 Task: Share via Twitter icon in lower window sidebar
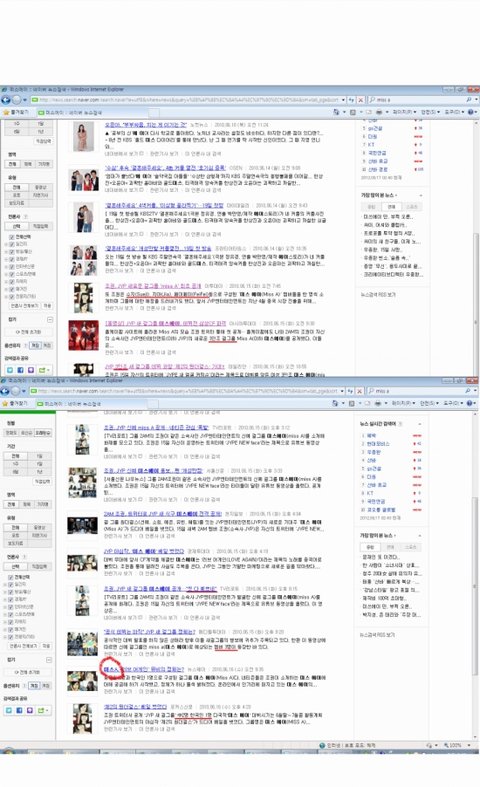coord(10,710)
